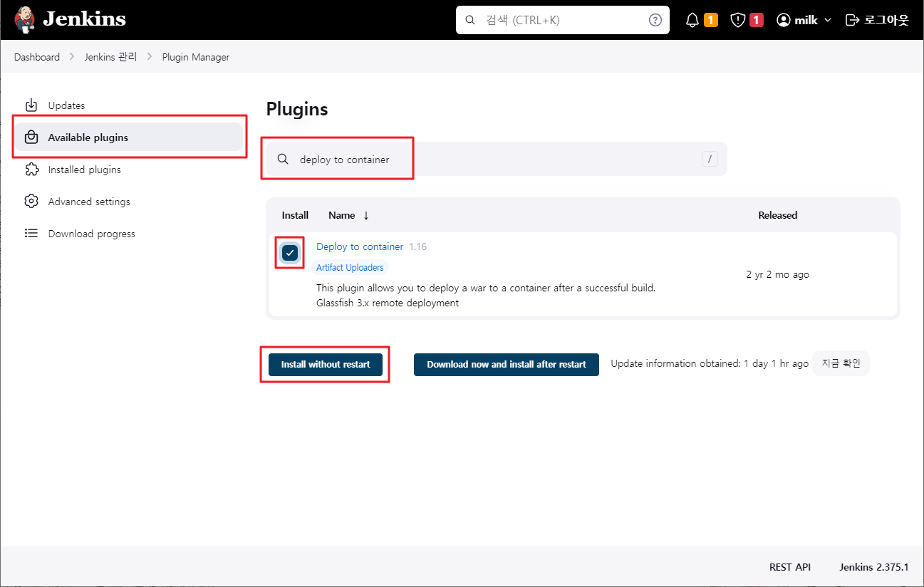The width and height of the screenshot is (924, 587).
Task: Open Advanced settings sidebar tab
Action: coord(130,202)
